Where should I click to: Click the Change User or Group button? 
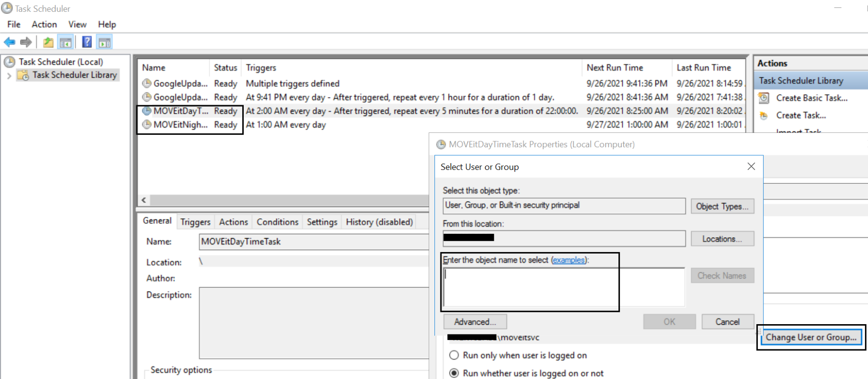811,337
